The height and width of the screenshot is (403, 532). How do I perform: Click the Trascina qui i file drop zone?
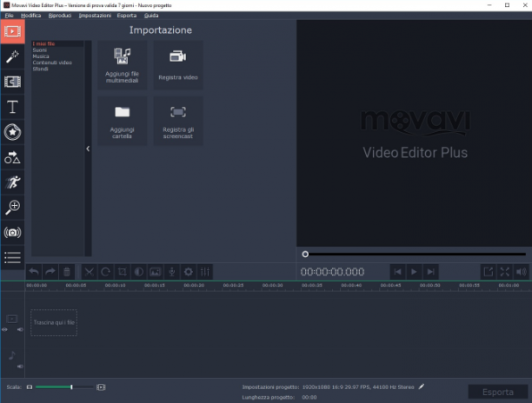[54, 322]
